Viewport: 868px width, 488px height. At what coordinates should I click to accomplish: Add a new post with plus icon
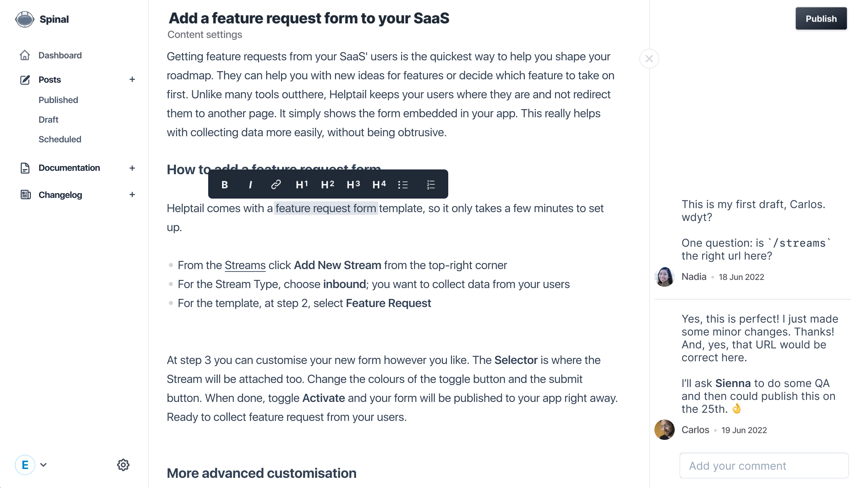tap(132, 80)
